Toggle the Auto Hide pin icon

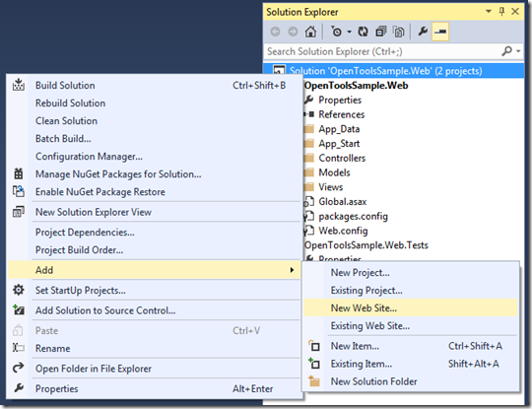[x=501, y=12]
